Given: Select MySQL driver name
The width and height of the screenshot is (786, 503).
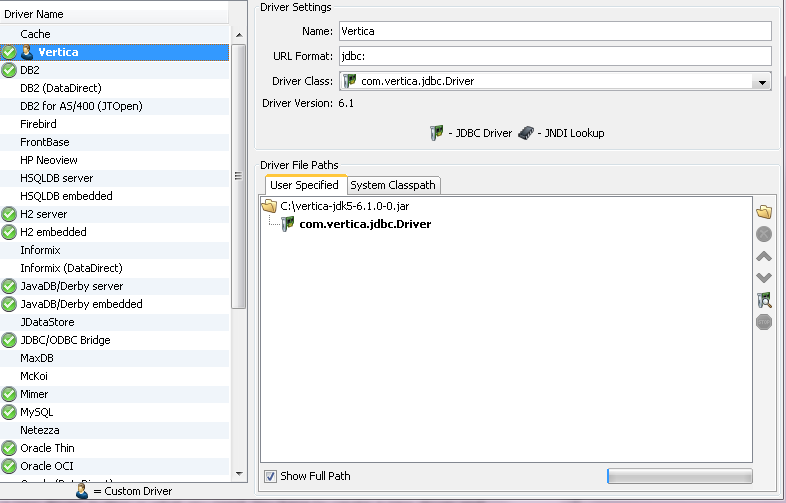Looking at the screenshot, I should 37,412.
